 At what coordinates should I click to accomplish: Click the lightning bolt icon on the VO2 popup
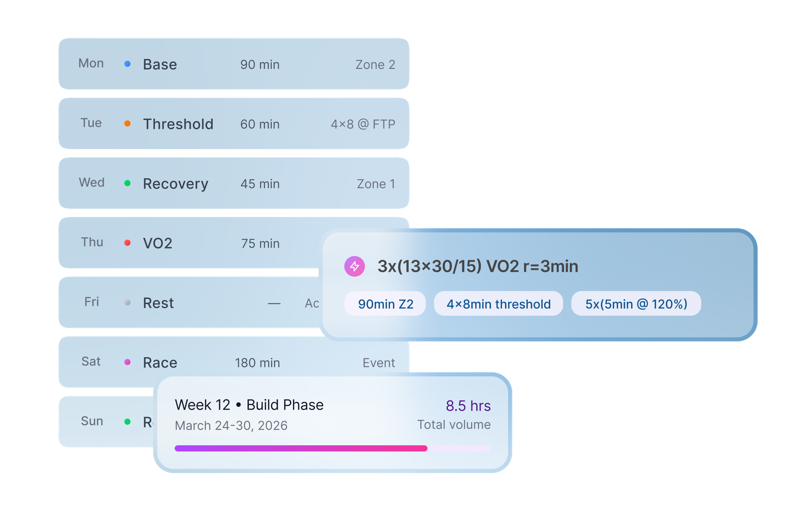click(355, 266)
